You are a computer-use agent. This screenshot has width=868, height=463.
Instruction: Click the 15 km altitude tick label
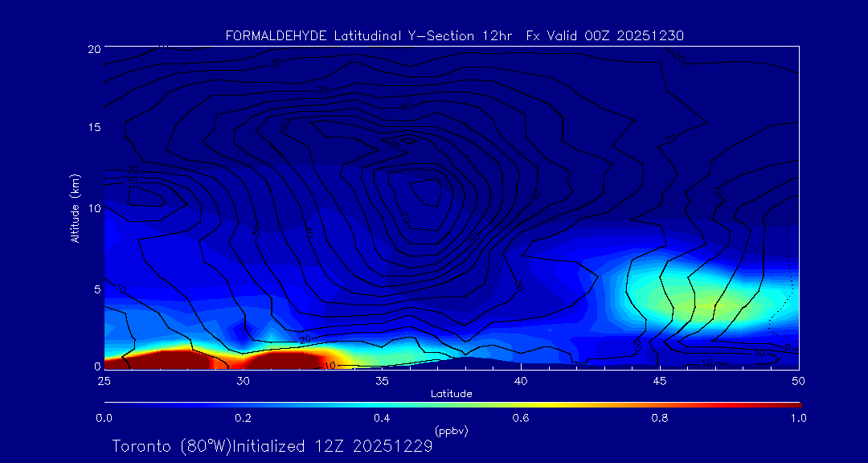coord(92,128)
